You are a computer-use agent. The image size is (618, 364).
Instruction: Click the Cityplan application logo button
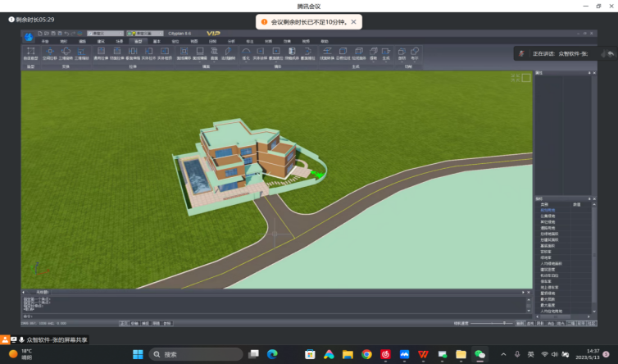pos(30,36)
